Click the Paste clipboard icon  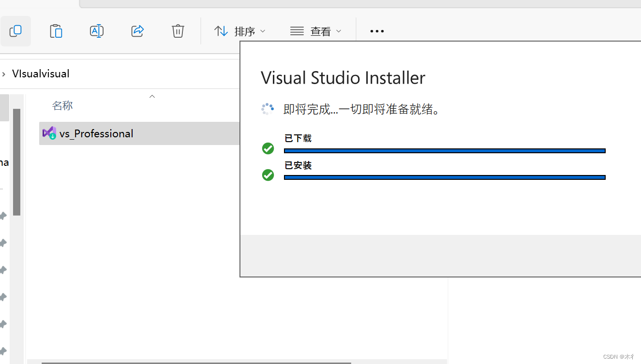56,31
